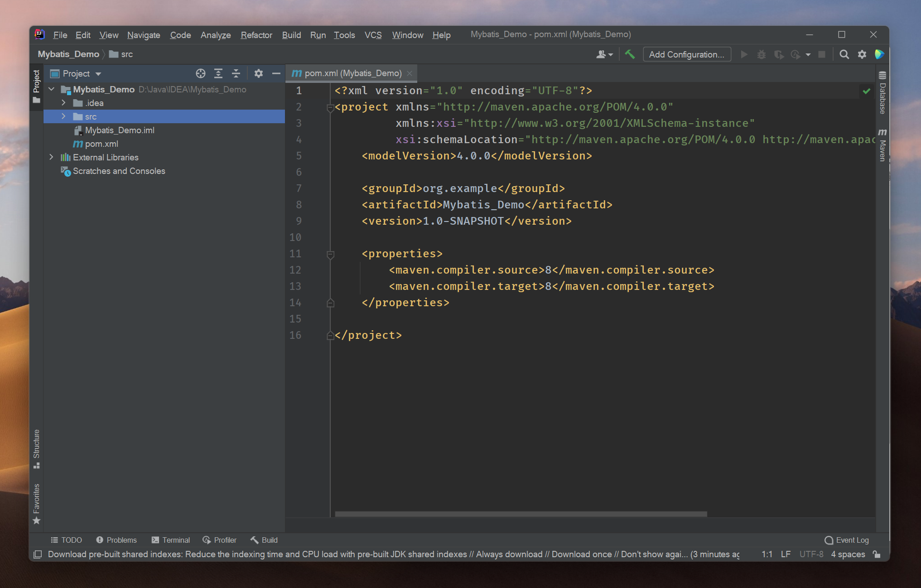The image size is (921, 588).
Task: Click the editor horizontal scrollbar
Action: (521, 514)
